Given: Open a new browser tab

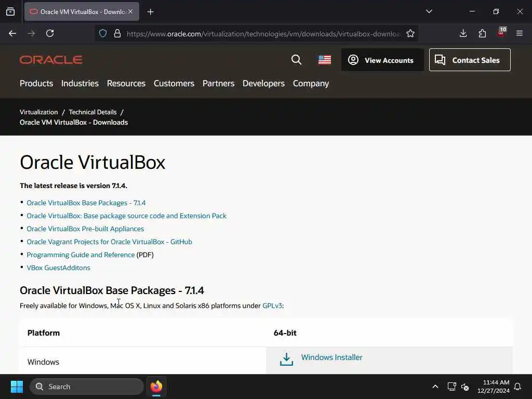Looking at the screenshot, I should coord(151,12).
